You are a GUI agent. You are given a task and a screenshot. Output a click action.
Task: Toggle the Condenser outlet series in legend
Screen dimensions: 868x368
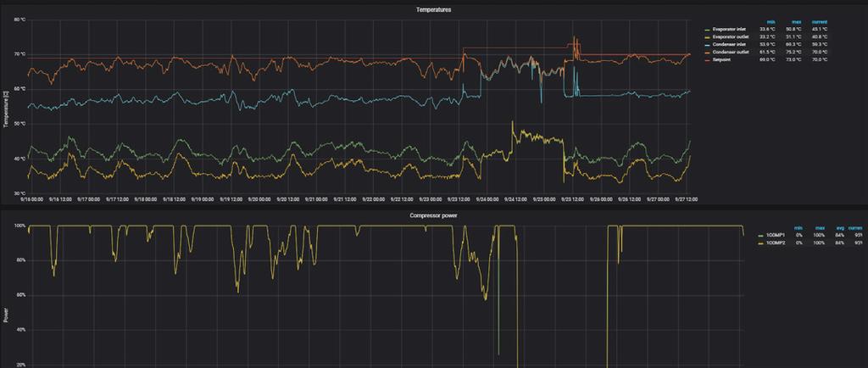click(x=730, y=52)
